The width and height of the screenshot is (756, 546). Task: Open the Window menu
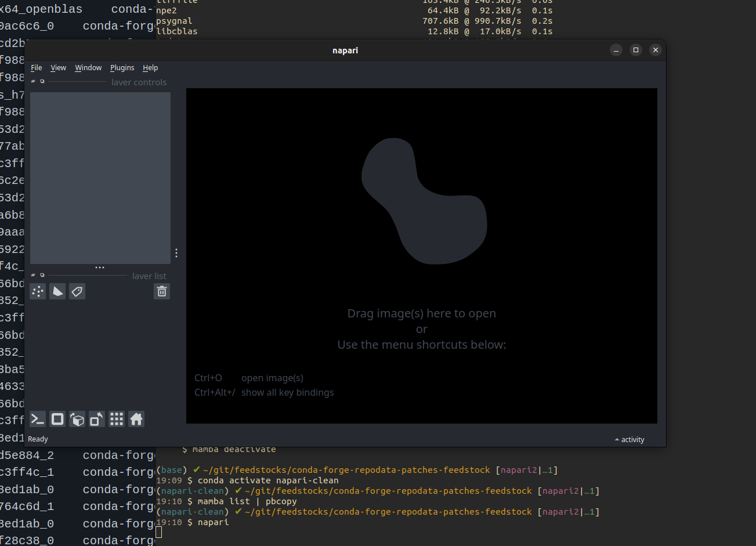point(88,68)
